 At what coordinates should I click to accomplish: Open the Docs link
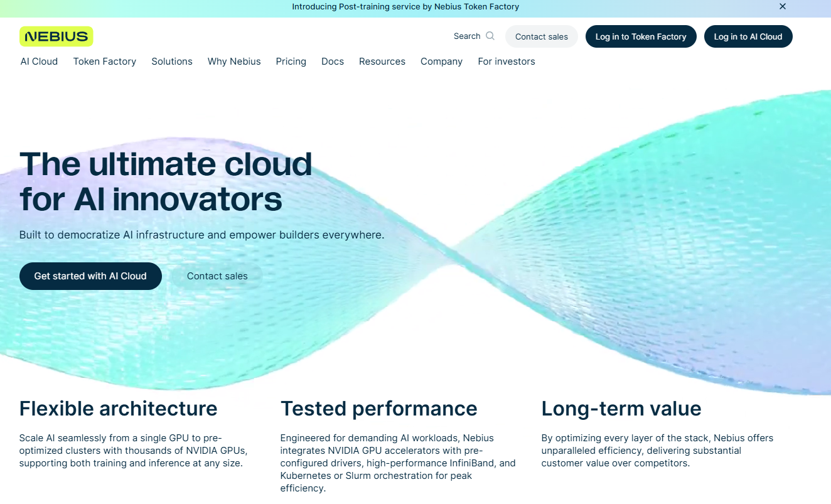(332, 62)
